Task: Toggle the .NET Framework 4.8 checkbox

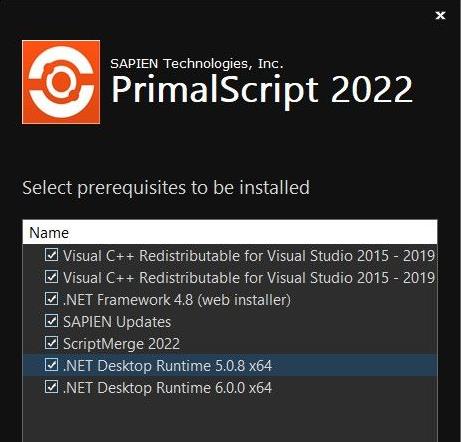Action: coord(51,299)
